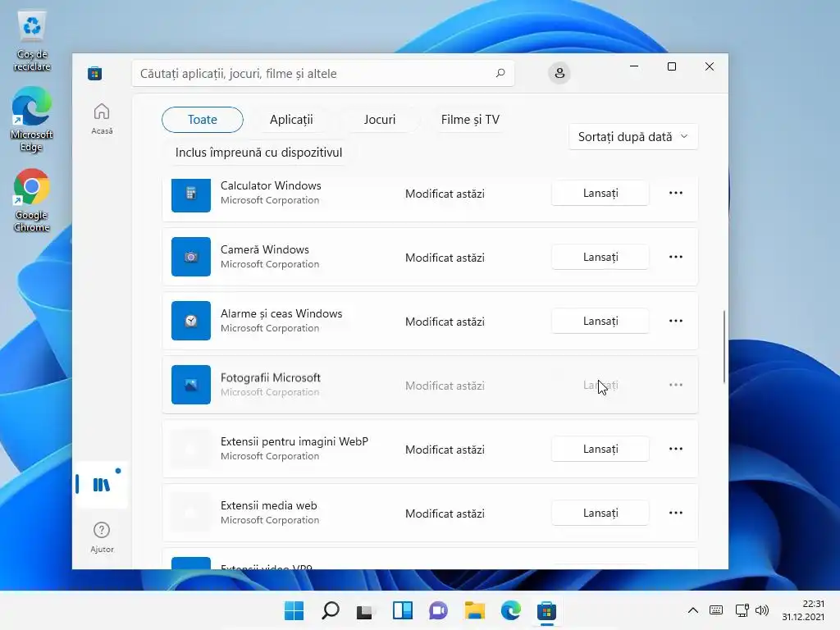Open touch keyboard tray icon
The width and height of the screenshot is (840, 630).
[715, 610]
